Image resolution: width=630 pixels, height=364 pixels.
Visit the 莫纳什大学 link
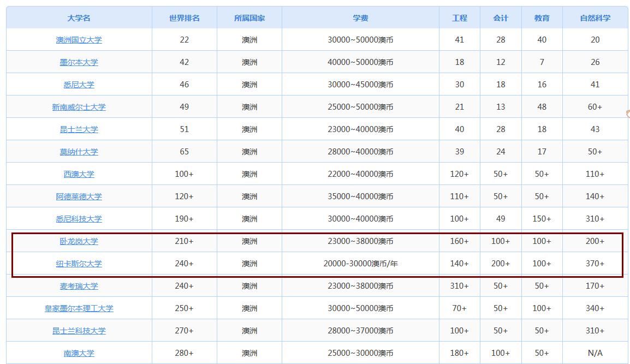coord(79,152)
